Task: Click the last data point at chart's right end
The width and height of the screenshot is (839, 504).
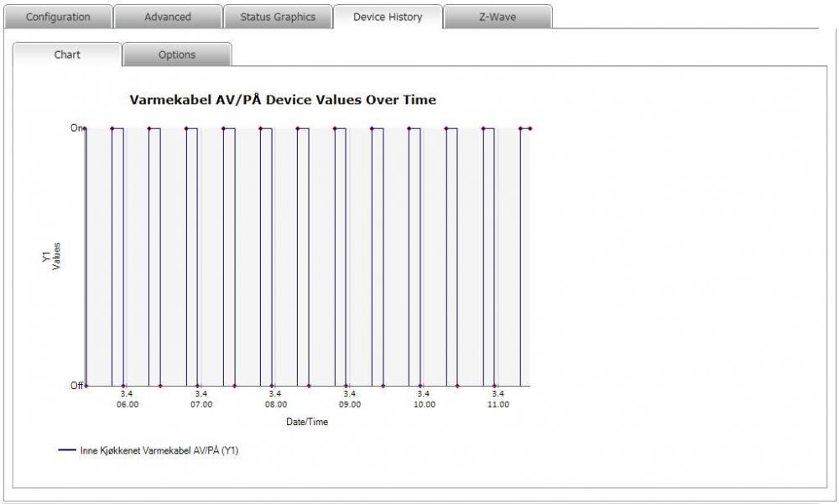Action: (x=529, y=128)
